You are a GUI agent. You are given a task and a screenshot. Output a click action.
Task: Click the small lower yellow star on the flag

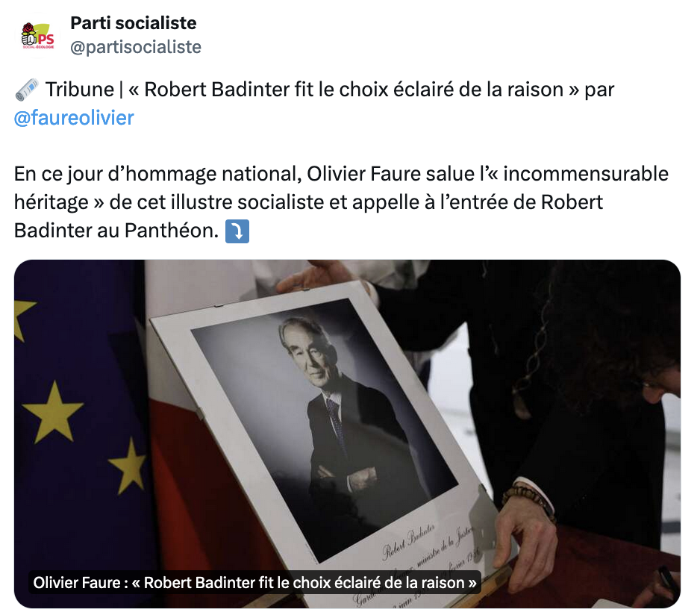(x=129, y=466)
